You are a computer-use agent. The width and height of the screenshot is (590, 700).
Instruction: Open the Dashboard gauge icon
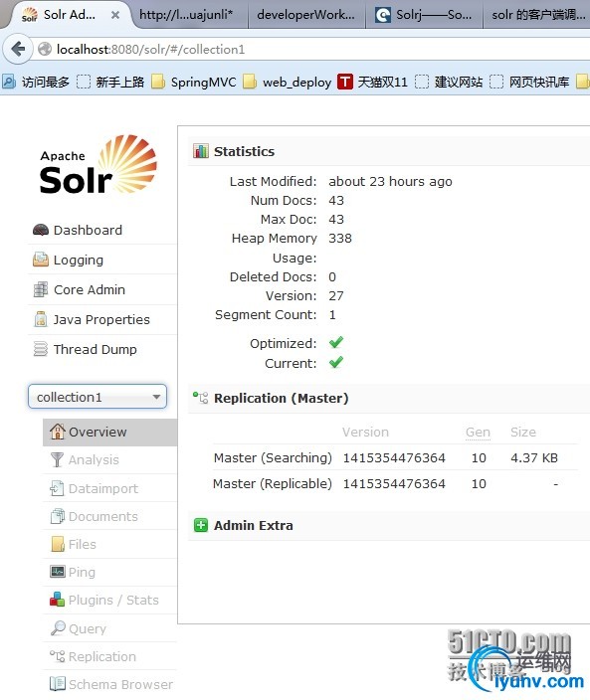click(41, 231)
